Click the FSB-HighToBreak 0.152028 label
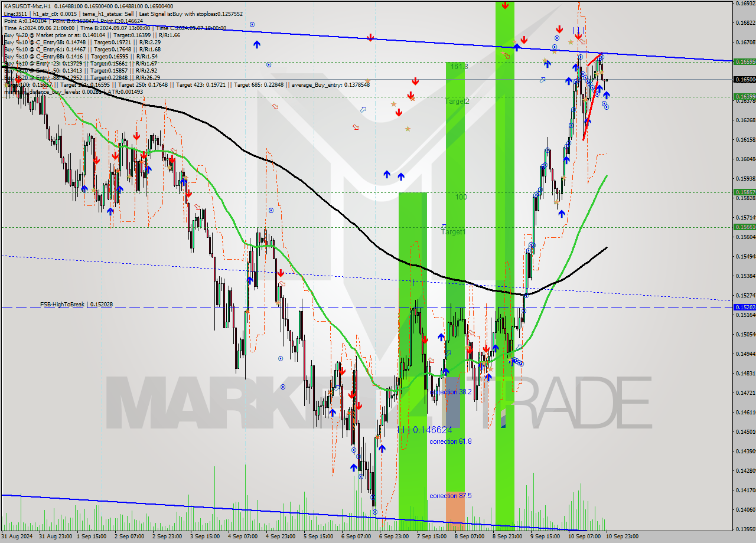Image resolution: width=756 pixels, height=543 pixels. (76, 304)
